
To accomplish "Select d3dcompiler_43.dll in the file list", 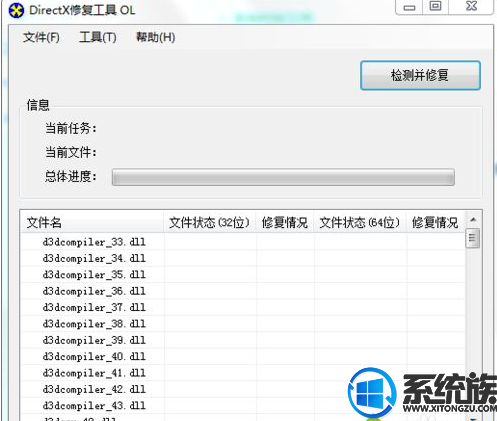I will pos(94,406).
